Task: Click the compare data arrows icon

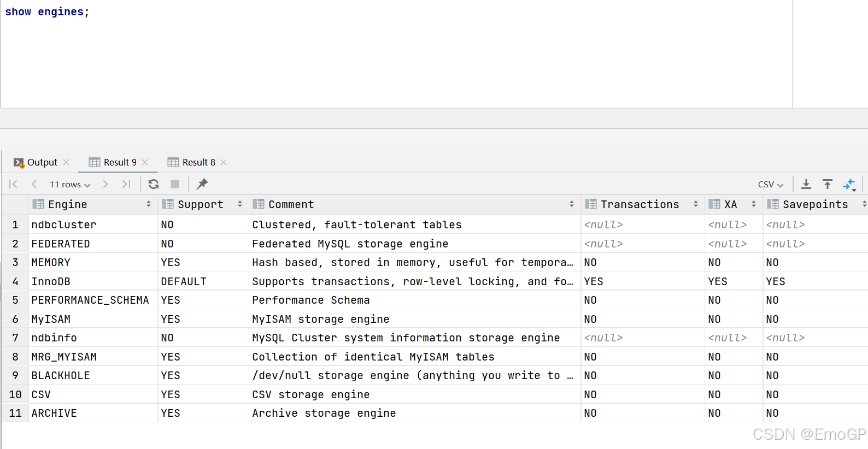Action: pyautogui.click(x=849, y=185)
